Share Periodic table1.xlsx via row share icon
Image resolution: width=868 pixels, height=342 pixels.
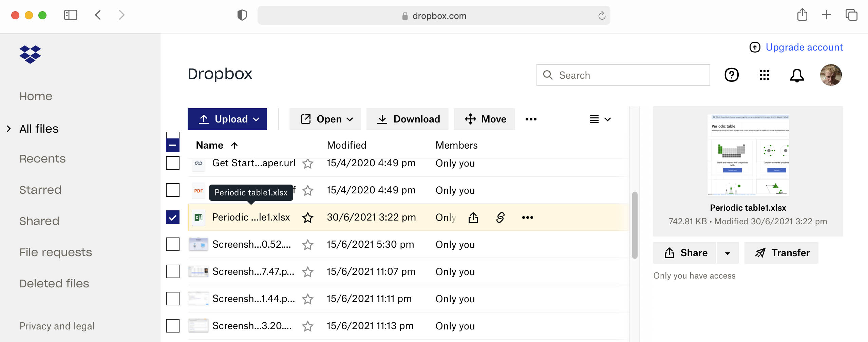[473, 217]
